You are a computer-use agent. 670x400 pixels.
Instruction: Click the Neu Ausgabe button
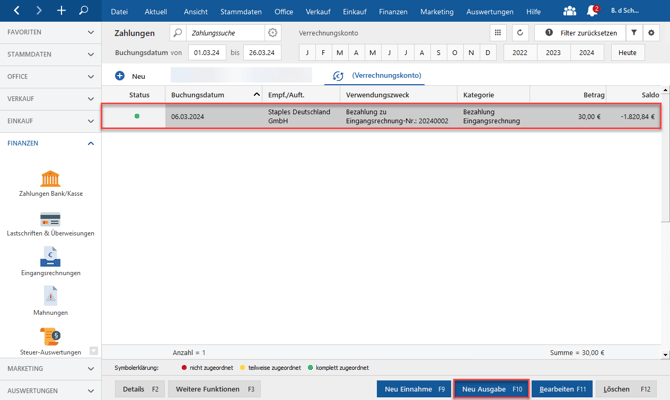pos(492,389)
